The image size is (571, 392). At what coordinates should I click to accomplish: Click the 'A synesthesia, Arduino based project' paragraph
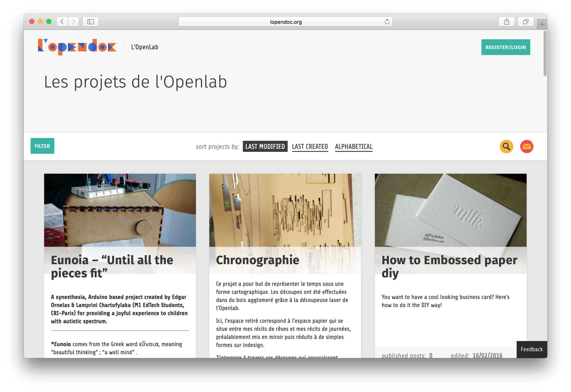[119, 309]
